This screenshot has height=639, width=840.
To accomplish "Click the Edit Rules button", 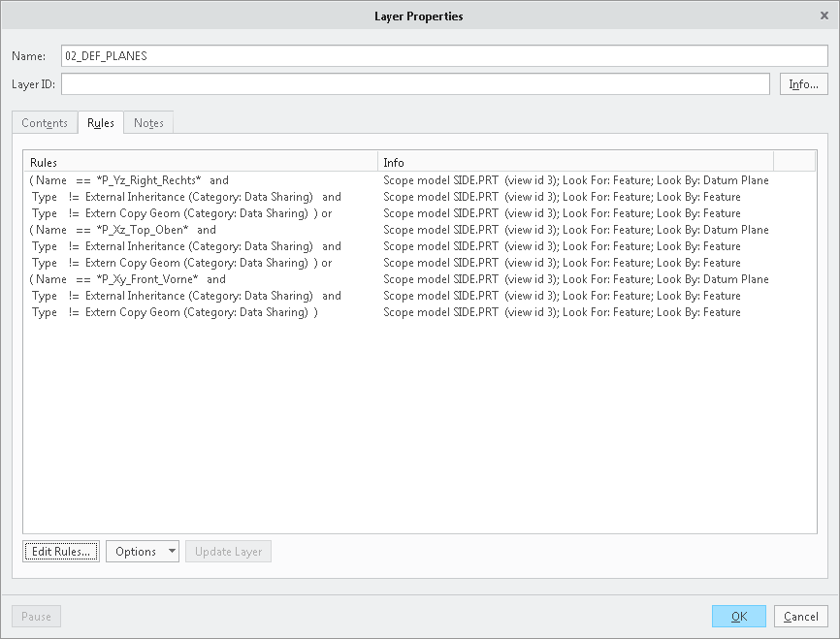I will point(60,551).
